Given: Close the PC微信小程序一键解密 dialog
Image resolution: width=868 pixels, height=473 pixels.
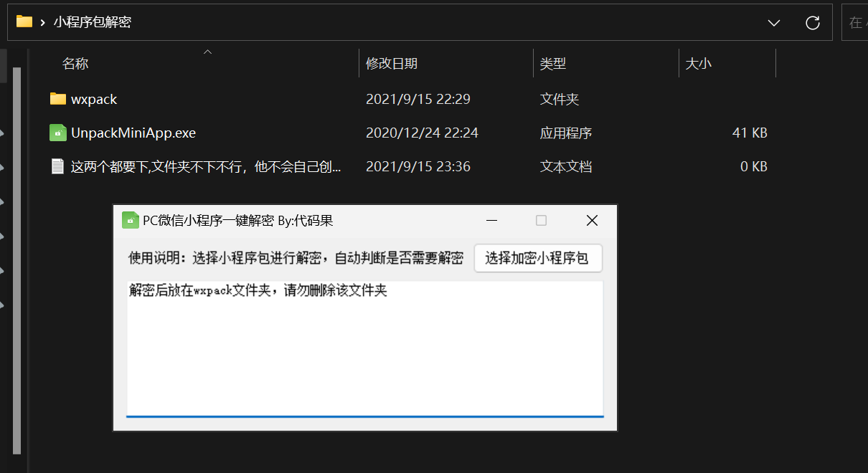Looking at the screenshot, I should pyautogui.click(x=592, y=221).
